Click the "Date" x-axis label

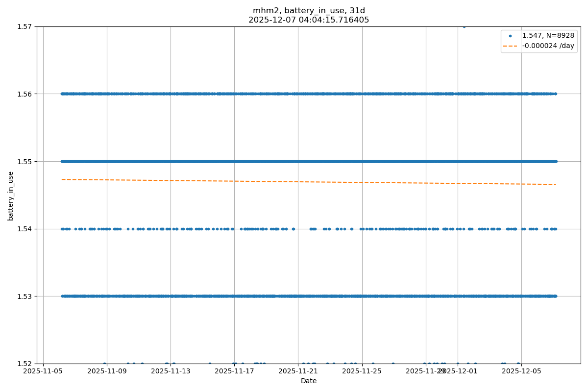point(309,381)
